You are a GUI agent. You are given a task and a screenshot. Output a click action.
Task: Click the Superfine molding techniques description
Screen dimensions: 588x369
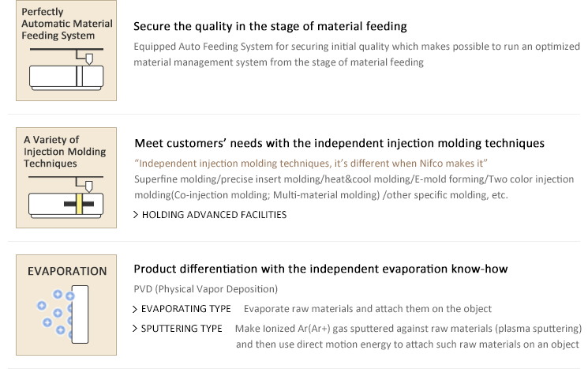354,187
